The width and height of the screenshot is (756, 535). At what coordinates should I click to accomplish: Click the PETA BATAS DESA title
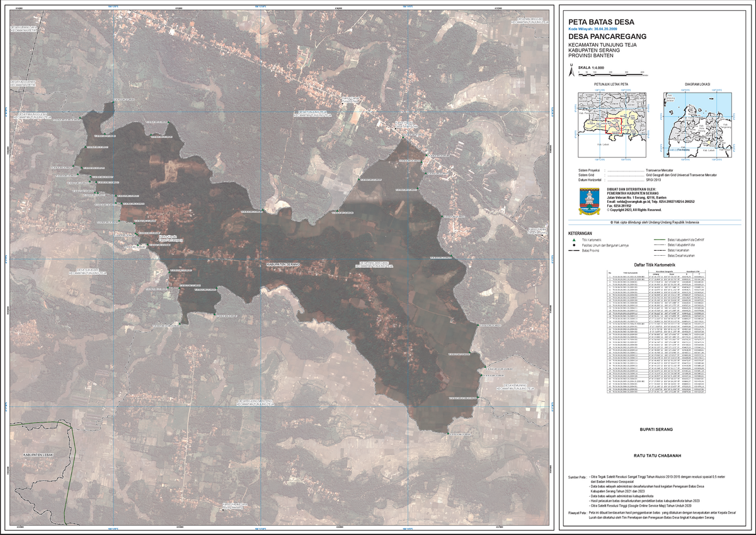coord(595,21)
